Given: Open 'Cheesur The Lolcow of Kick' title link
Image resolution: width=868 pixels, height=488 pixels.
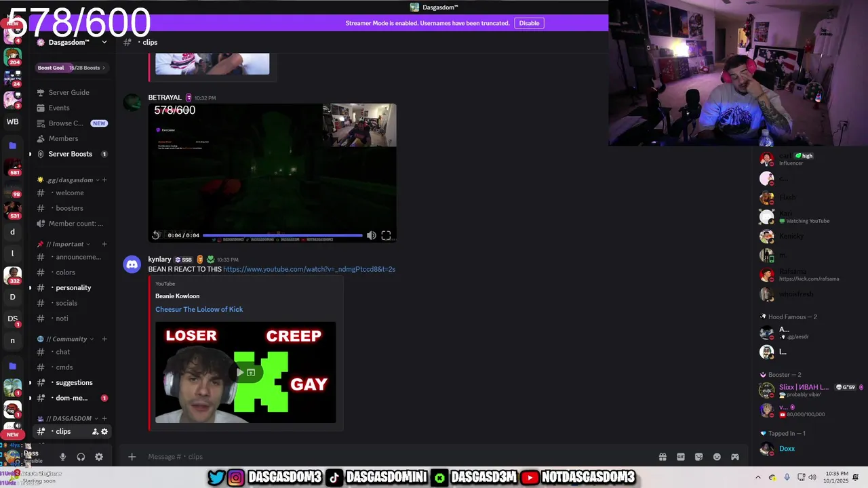Looking at the screenshot, I should pyautogui.click(x=199, y=309).
